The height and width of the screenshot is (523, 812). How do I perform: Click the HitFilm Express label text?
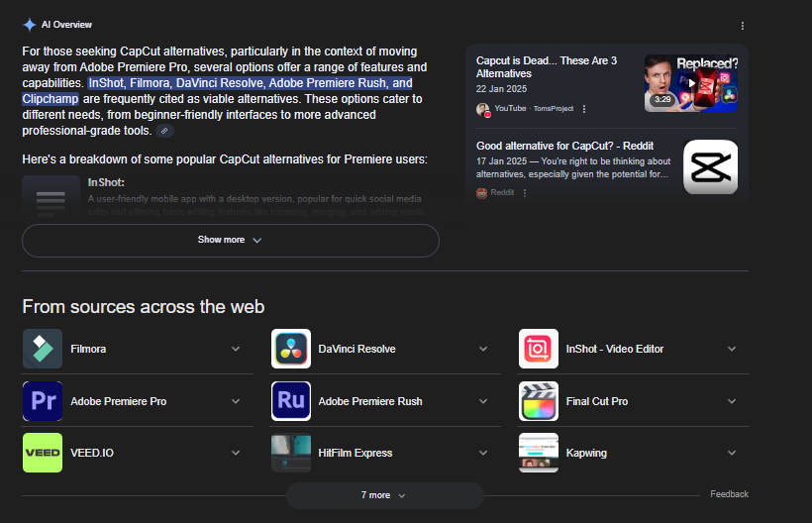point(355,453)
